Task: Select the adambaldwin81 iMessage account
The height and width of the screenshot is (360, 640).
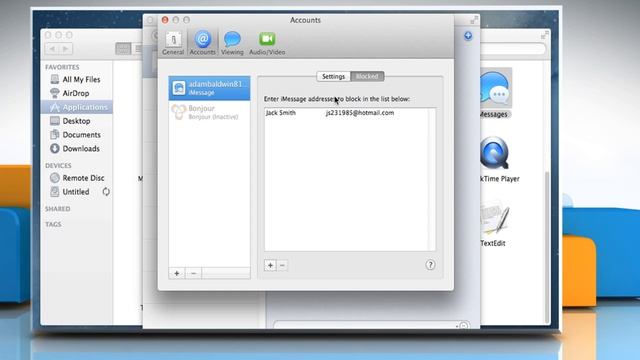Action: (209, 88)
